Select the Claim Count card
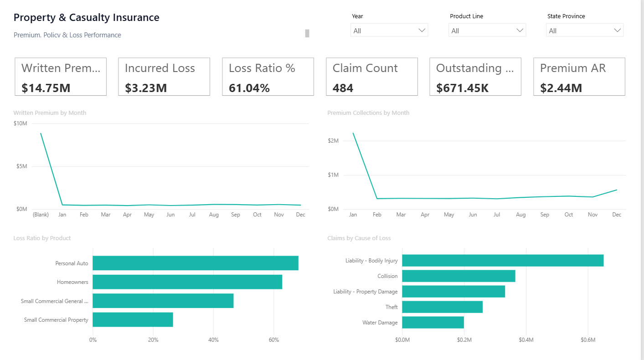Image resolution: width=644 pixels, height=360 pixels. coord(372,77)
